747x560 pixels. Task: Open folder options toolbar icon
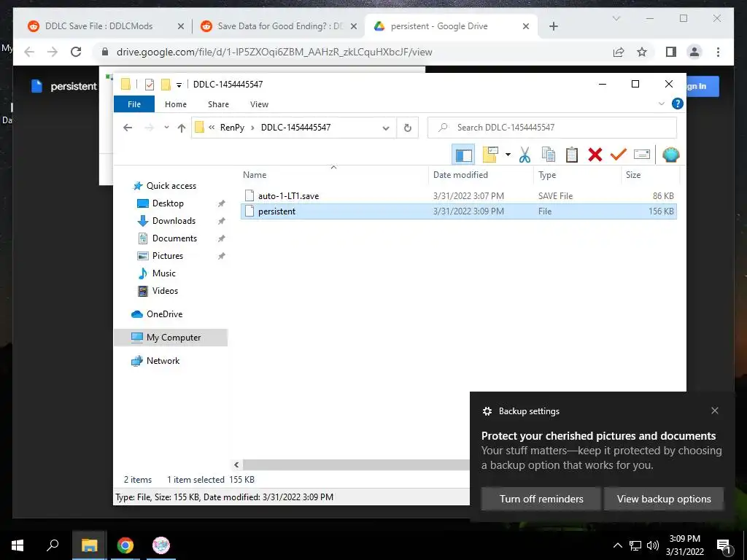point(490,155)
